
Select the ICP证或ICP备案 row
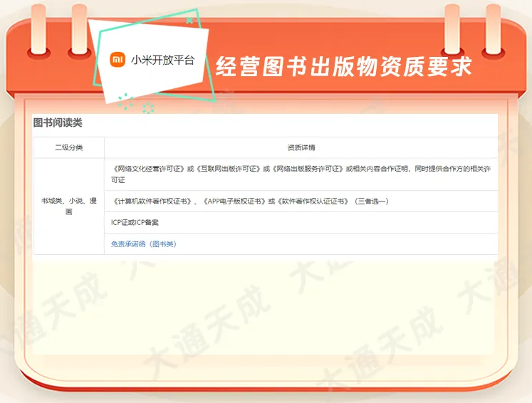pos(135,223)
